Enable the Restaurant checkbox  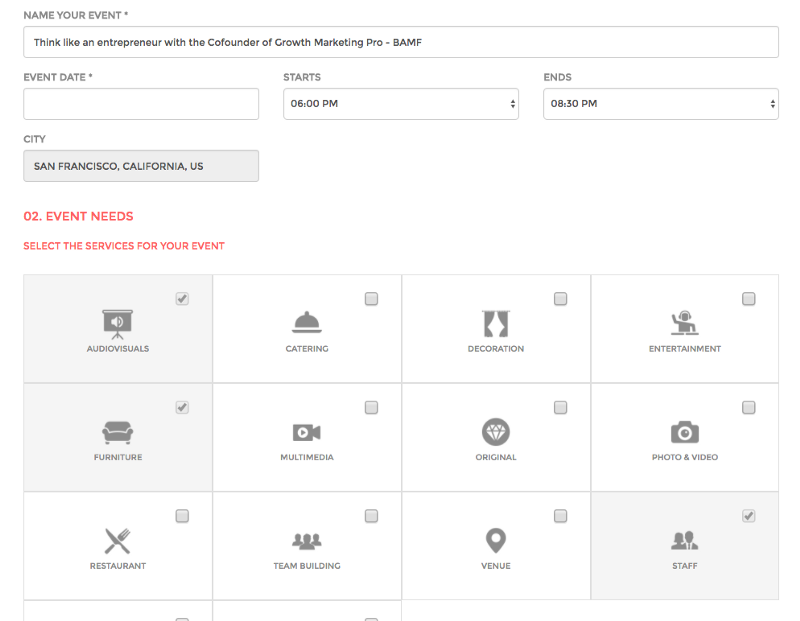tap(182, 516)
